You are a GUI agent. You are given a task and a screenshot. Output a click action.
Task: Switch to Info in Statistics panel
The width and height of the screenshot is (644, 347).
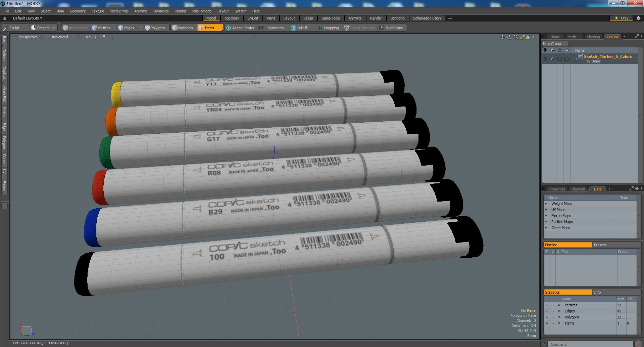click(x=616, y=292)
